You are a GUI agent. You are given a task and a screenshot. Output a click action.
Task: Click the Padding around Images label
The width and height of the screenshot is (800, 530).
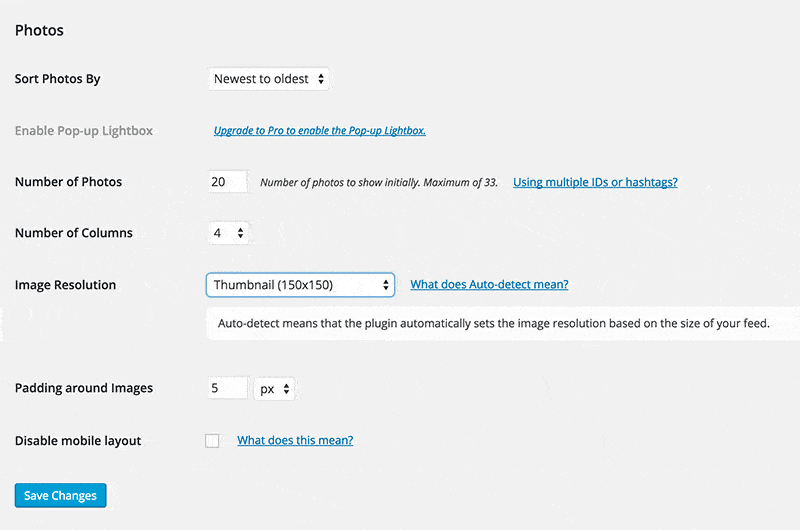pyautogui.click(x=84, y=388)
